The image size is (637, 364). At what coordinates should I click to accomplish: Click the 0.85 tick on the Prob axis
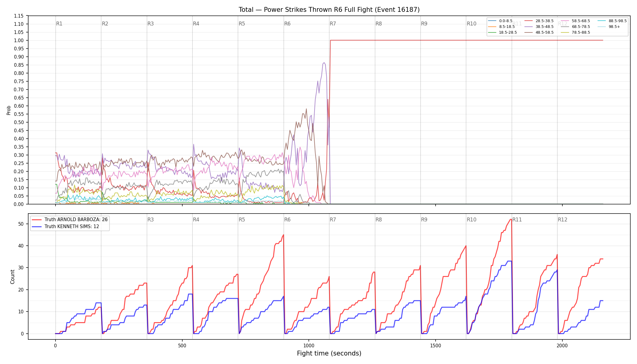click(x=19, y=65)
